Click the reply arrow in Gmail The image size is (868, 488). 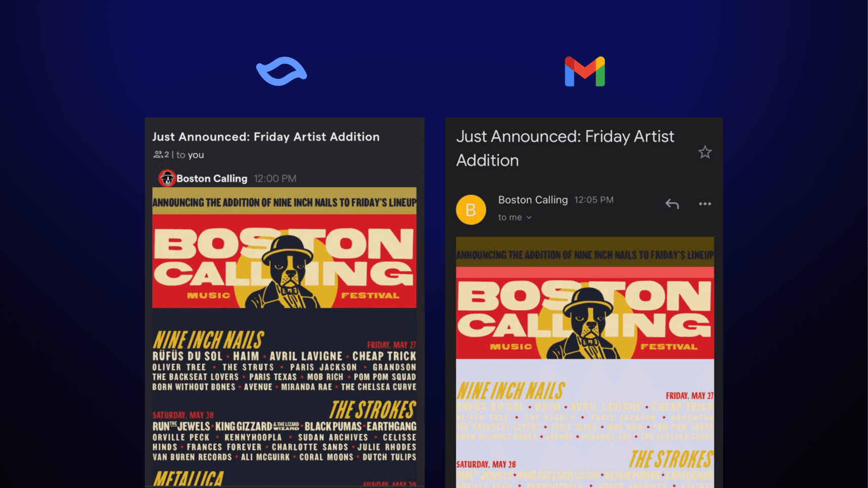pos(672,204)
